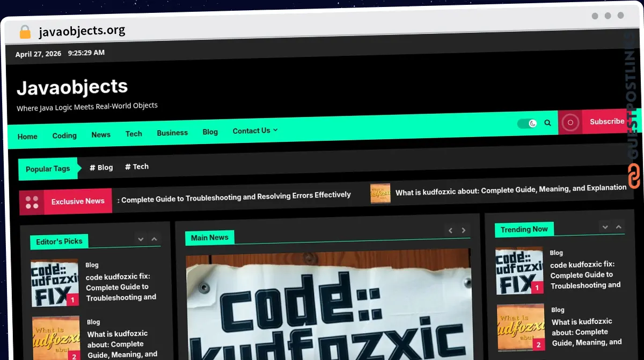Open the Coding menu item
This screenshot has width=644, height=360.
coord(64,135)
